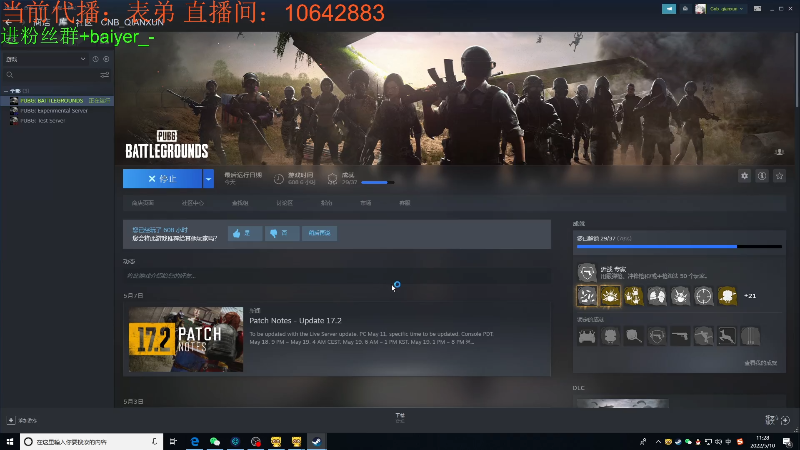Click the user avatar in title bar
The width and height of the screenshot is (800, 450).
coord(701,9)
